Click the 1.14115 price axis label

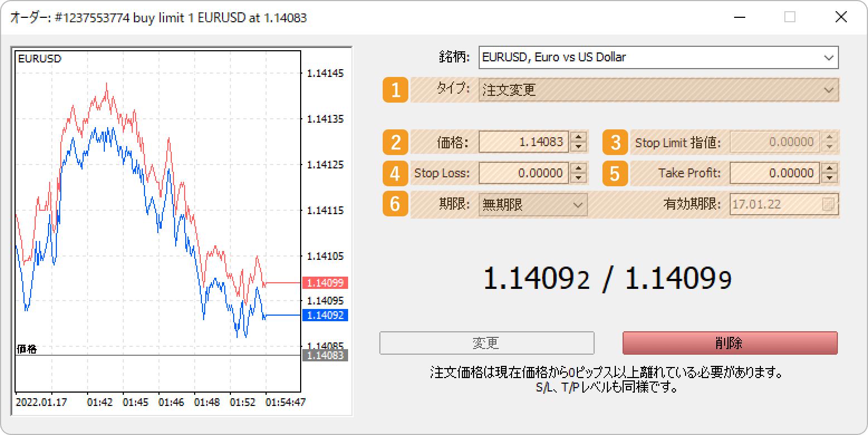[x=325, y=210]
